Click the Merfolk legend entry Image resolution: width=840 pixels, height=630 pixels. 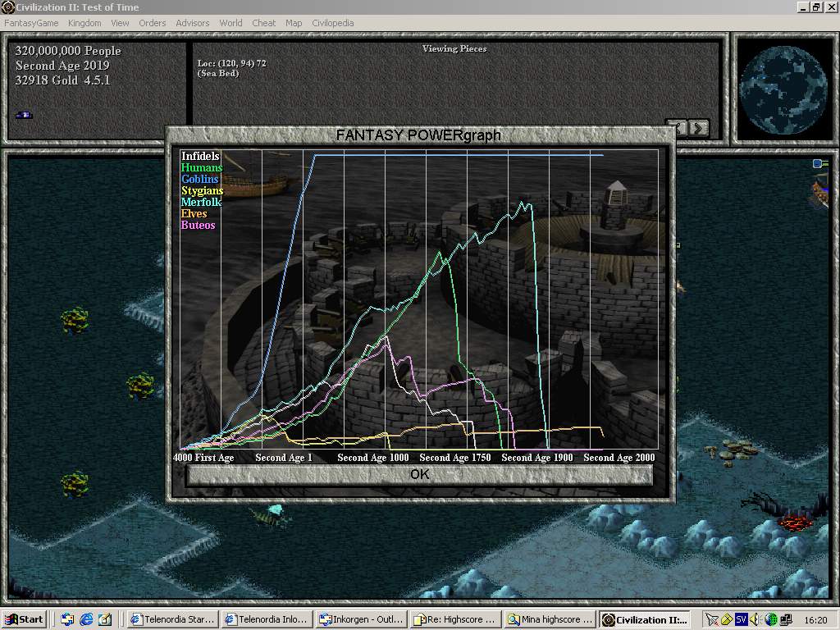[201, 202]
